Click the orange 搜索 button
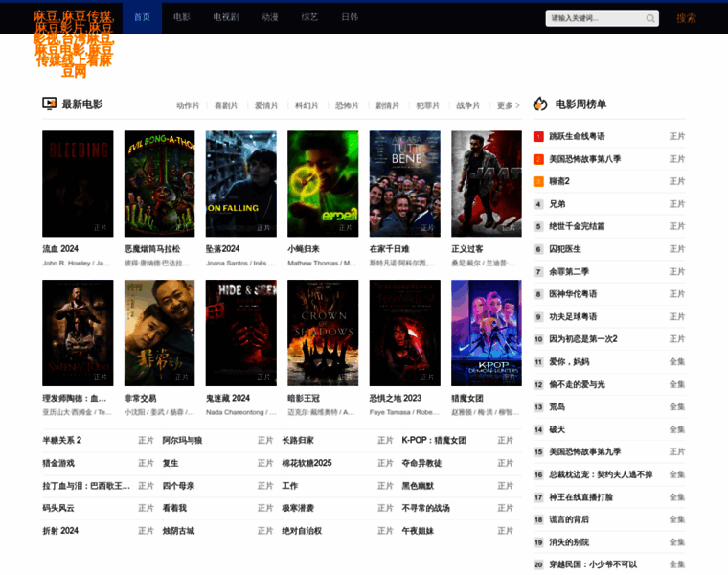This screenshot has height=575, width=728. 686,18
